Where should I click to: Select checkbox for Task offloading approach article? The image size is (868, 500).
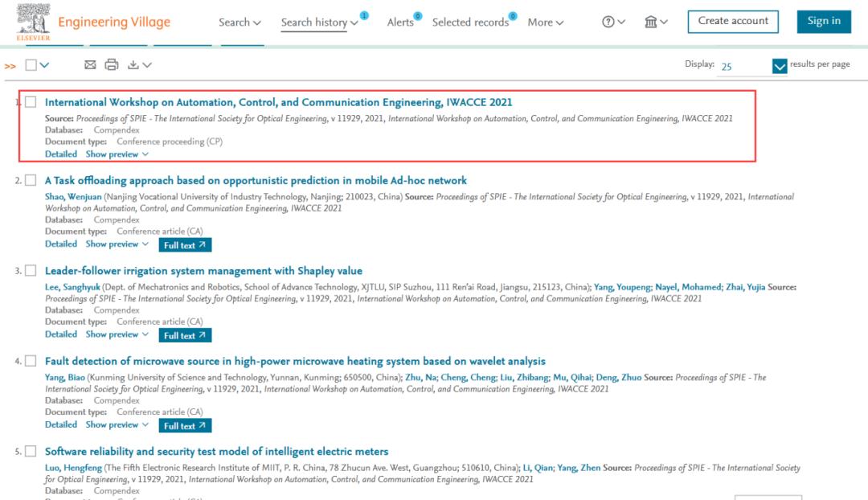[x=31, y=180]
